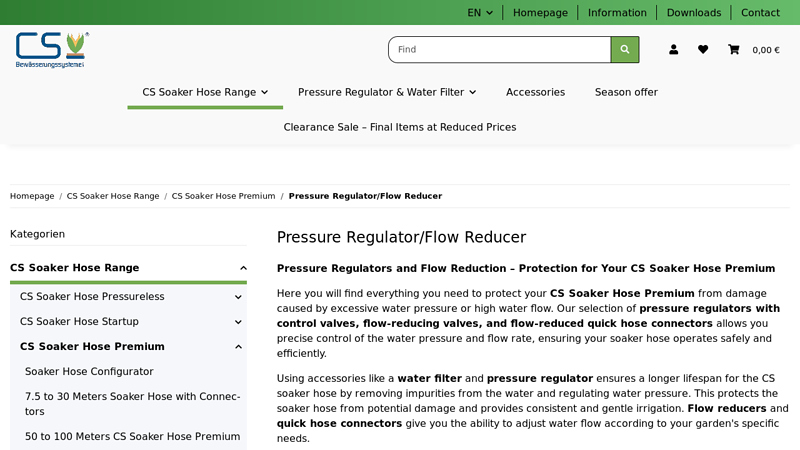Open 7.5 to 30 Meters Soaker Hose category
Screen dimensions: 800x450
[x=133, y=404]
